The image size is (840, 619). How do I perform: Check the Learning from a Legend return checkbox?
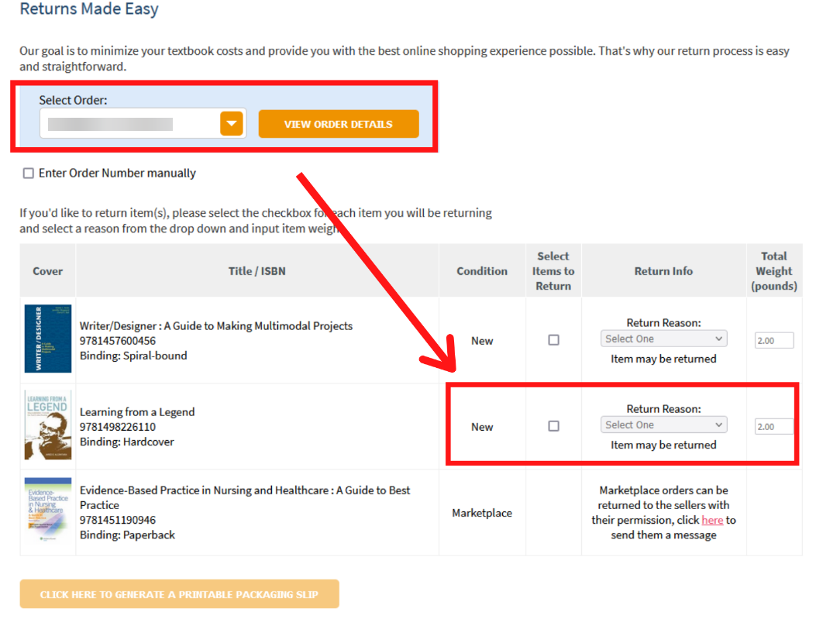click(553, 425)
